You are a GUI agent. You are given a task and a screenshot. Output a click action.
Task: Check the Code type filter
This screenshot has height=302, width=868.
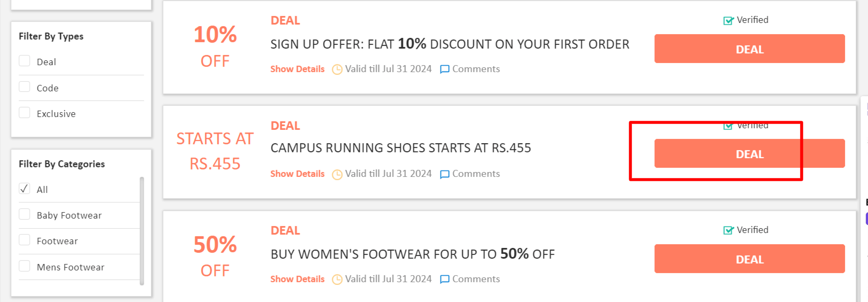(25, 87)
